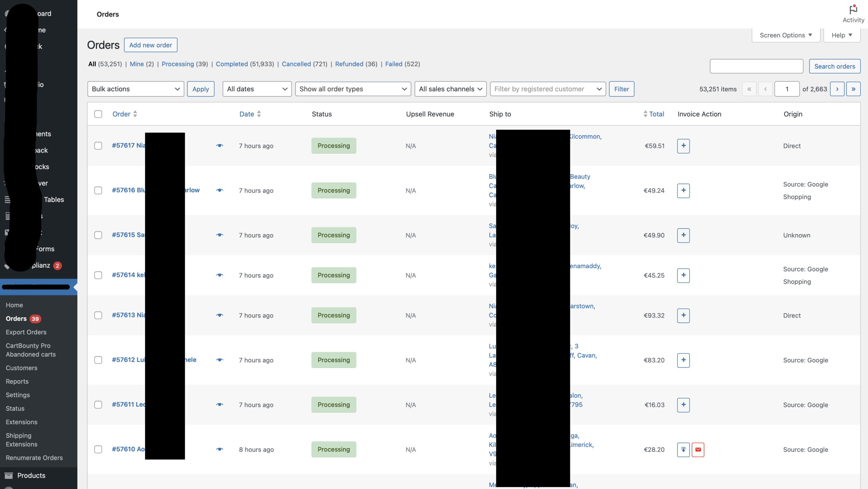
Task: Click the Add new order button
Action: tap(151, 45)
